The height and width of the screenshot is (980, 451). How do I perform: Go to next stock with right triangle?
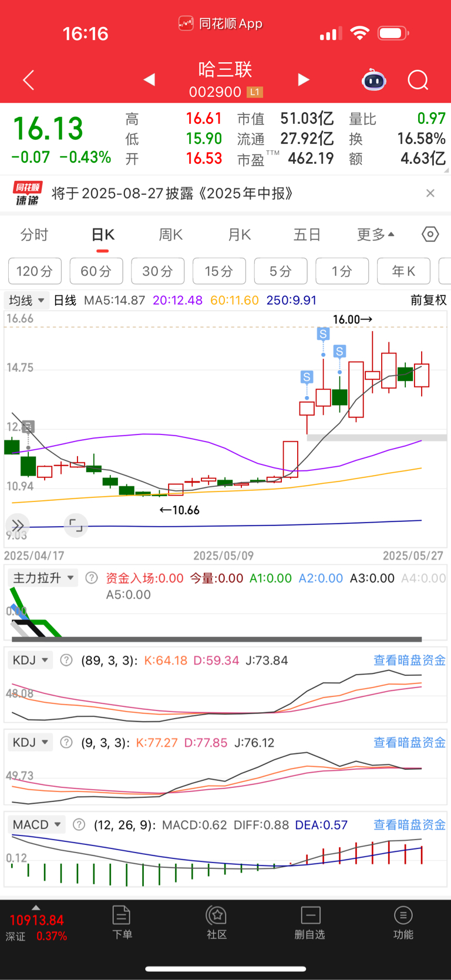pyautogui.click(x=303, y=79)
